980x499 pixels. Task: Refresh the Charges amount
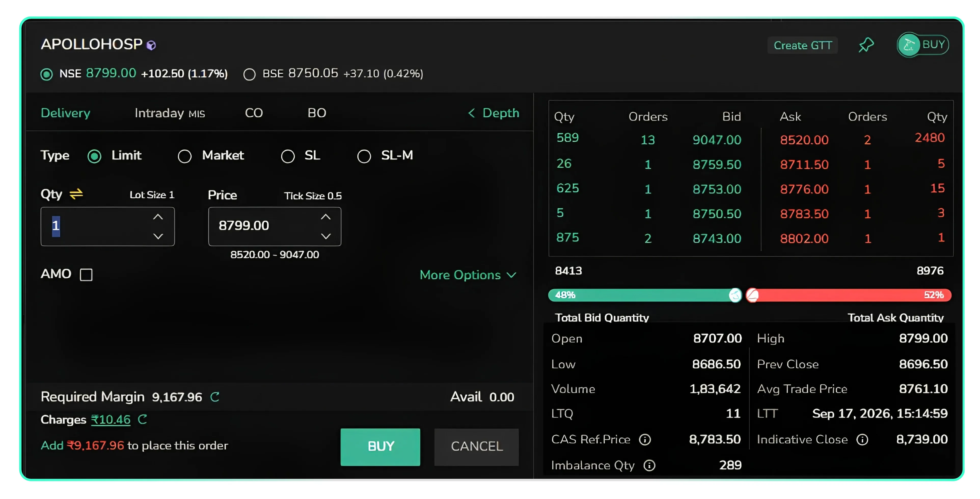[142, 420]
